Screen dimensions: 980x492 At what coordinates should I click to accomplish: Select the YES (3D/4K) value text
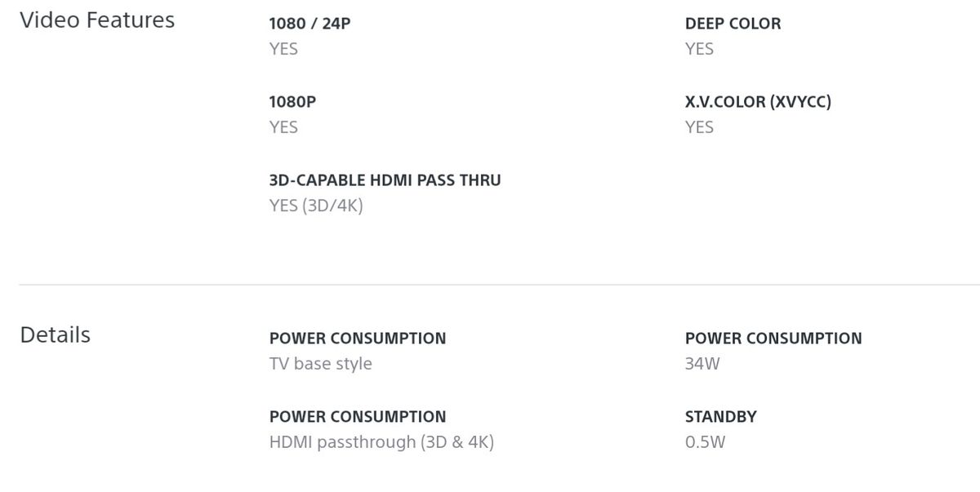point(316,206)
